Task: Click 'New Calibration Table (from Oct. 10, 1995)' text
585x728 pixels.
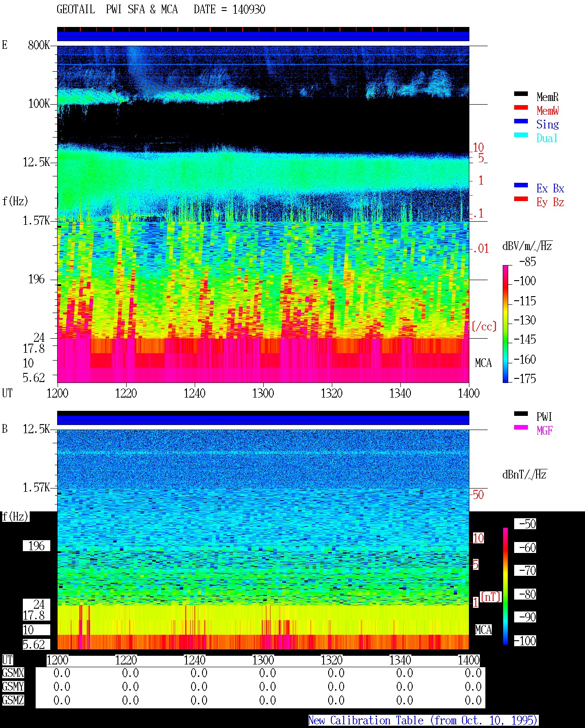Action: 423,720
